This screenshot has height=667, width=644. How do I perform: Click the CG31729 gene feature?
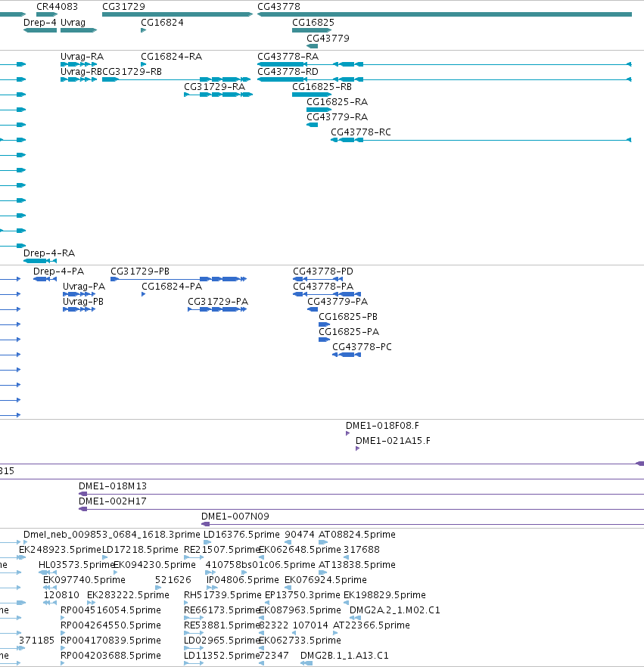click(x=178, y=14)
